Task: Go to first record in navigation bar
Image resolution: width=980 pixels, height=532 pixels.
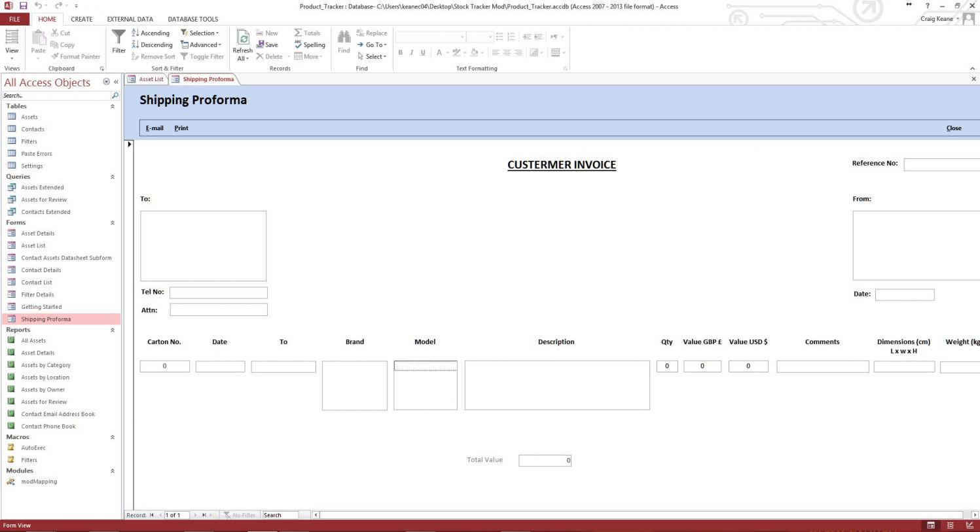Action: (152, 515)
